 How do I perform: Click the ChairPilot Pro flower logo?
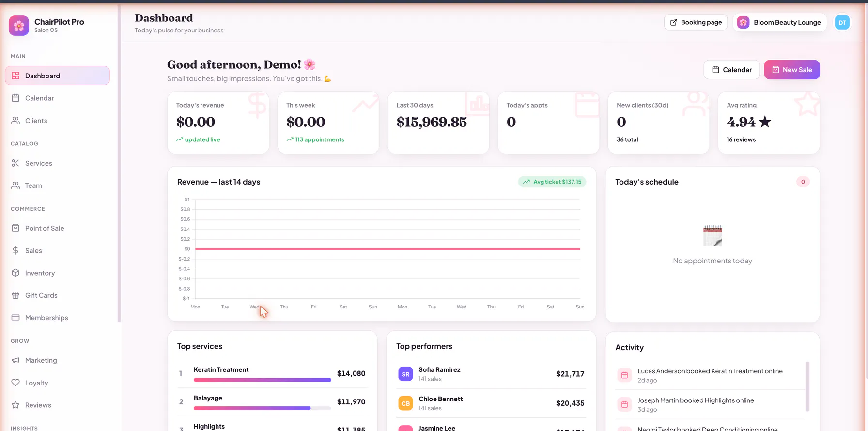pyautogui.click(x=19, y=26)
